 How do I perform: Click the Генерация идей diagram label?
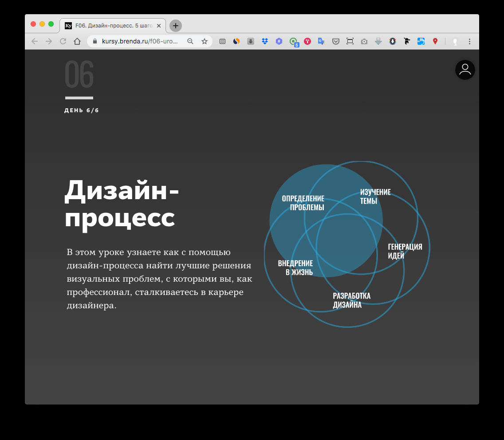405,251
